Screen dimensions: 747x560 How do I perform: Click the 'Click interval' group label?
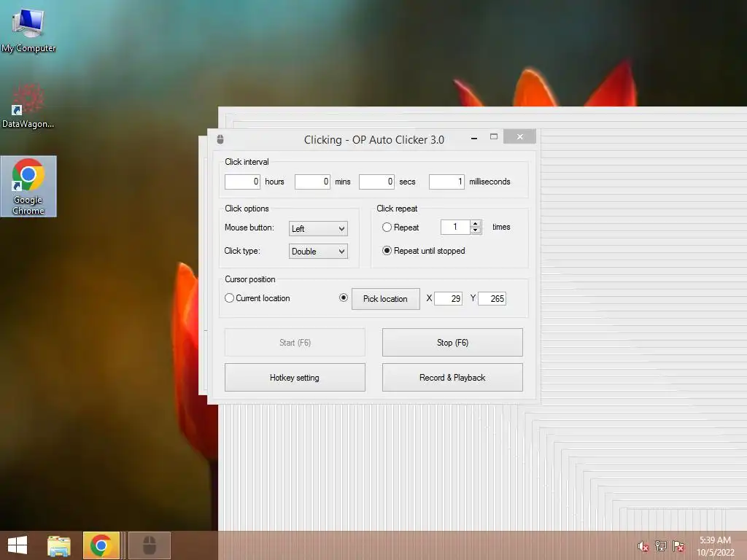[247, 162]
